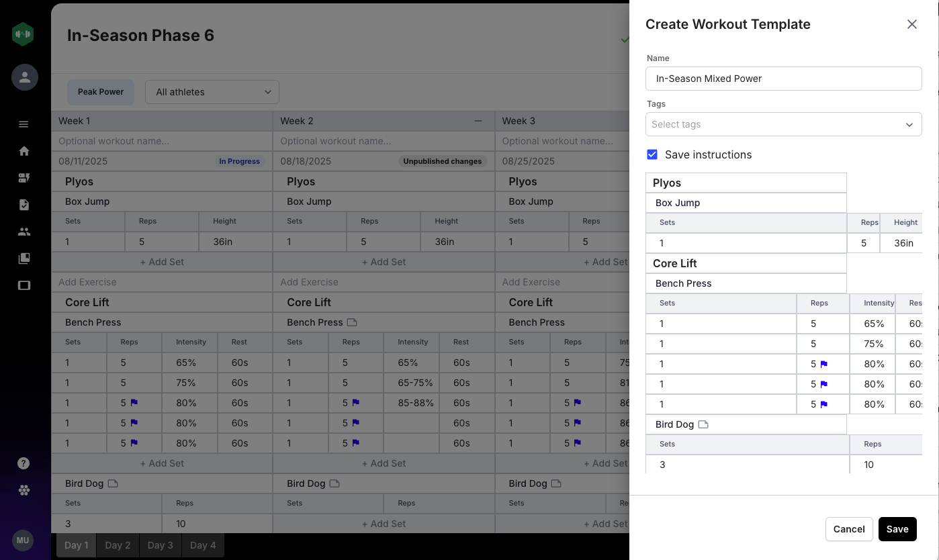Open the athletes group icon in sidebar
The height and width of the screenshot is (560, 939).
pyautogui.click(x=24, y=232)
